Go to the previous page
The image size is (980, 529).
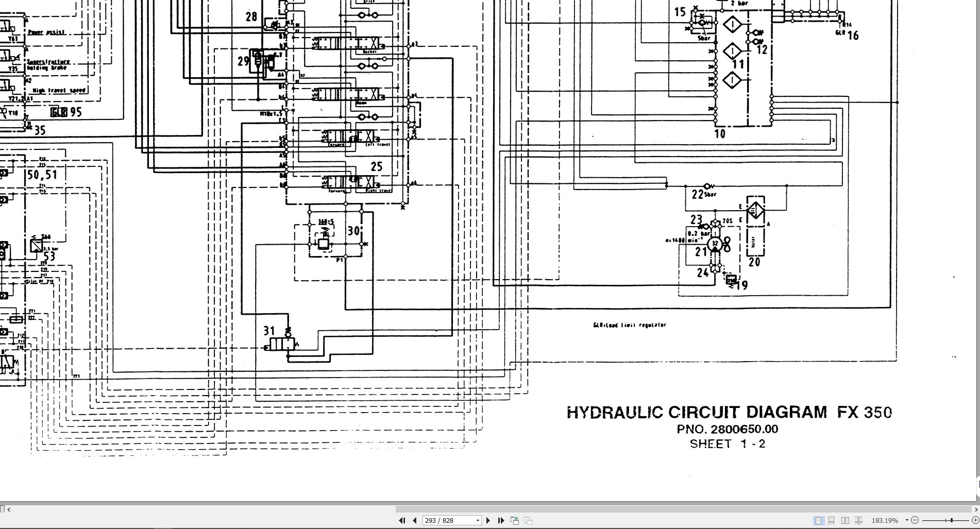point(415,520)
